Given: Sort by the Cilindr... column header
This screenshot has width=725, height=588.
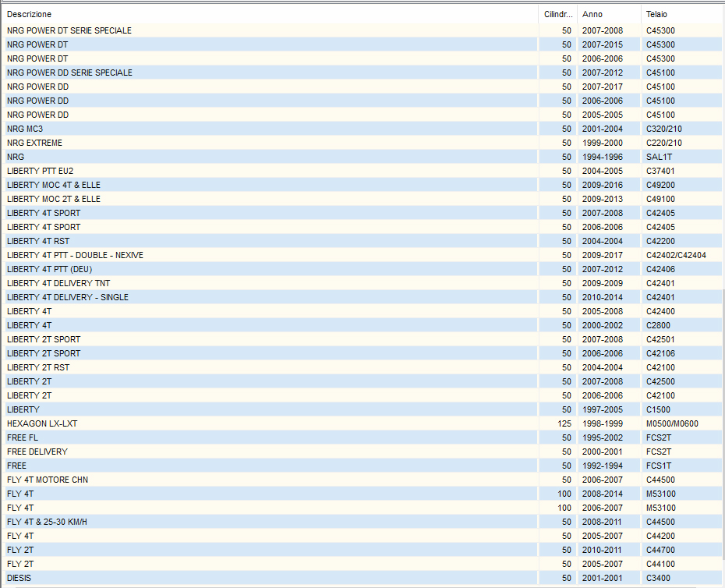Looking at the screenshot, I should (x=558, y=14).
